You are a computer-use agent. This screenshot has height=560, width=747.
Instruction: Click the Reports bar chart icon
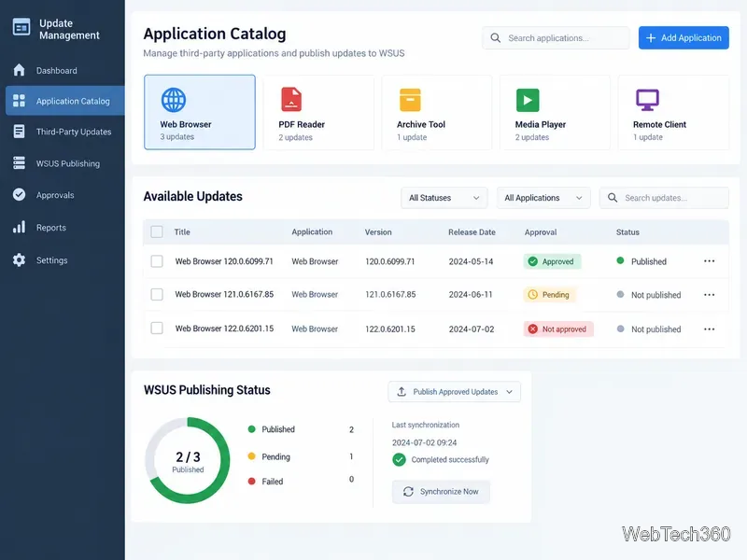[19, 227]
